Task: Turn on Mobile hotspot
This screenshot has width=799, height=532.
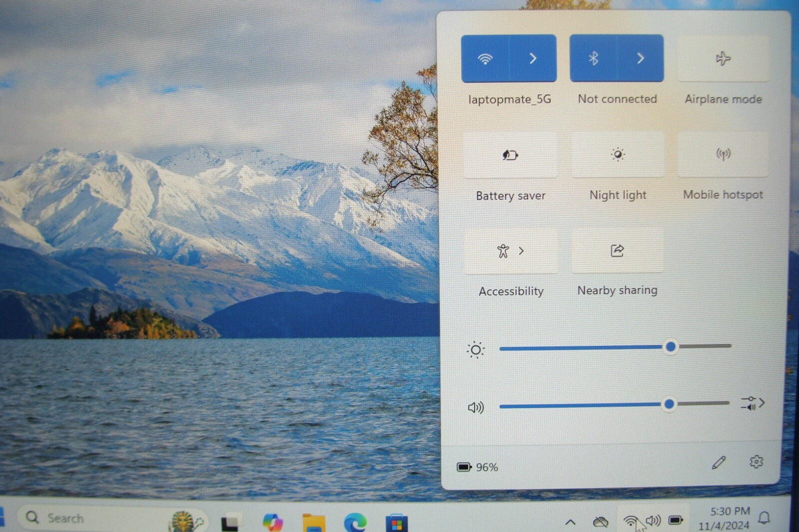Action: [723, 154]
